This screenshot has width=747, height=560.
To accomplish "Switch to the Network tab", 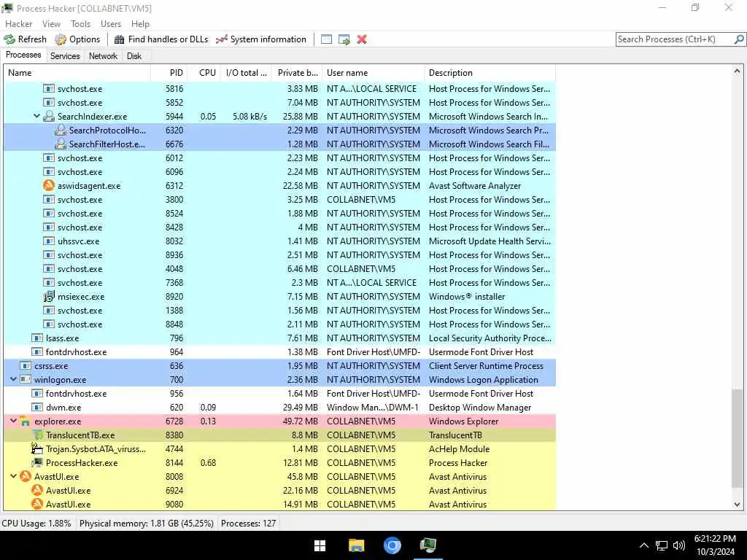I will 103,56.
